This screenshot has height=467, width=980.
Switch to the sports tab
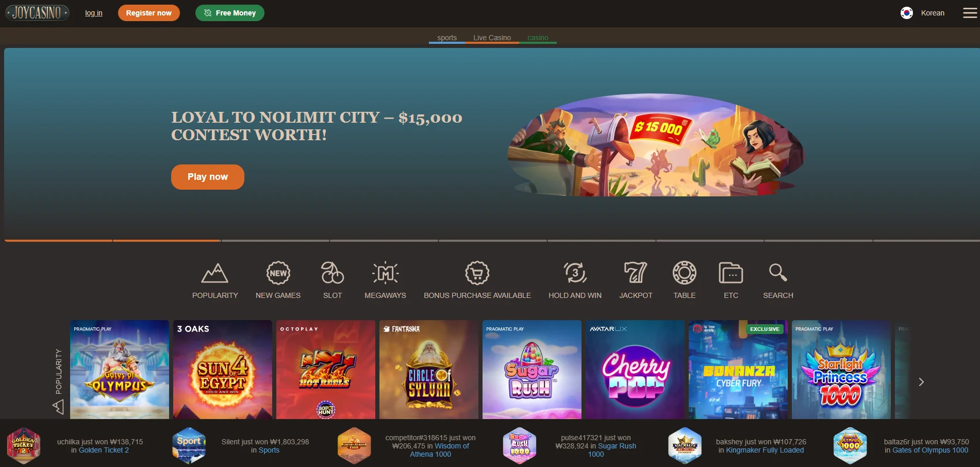[x=447, y=38]
